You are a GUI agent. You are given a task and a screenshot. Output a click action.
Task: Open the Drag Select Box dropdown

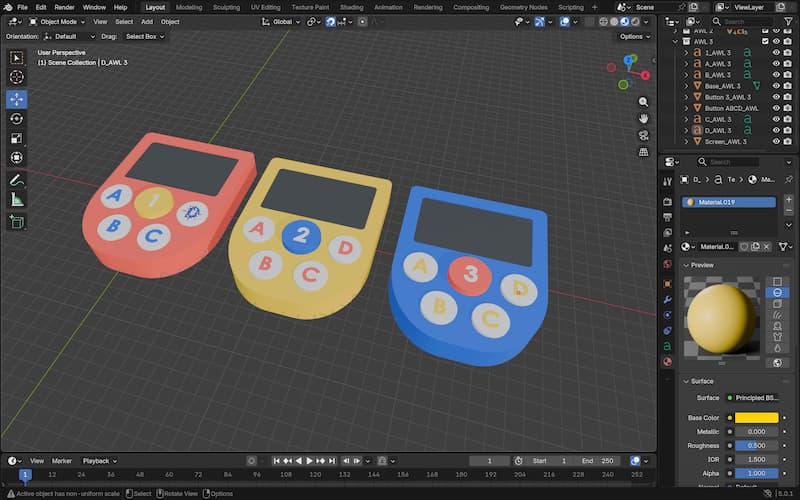coord(145,37)
